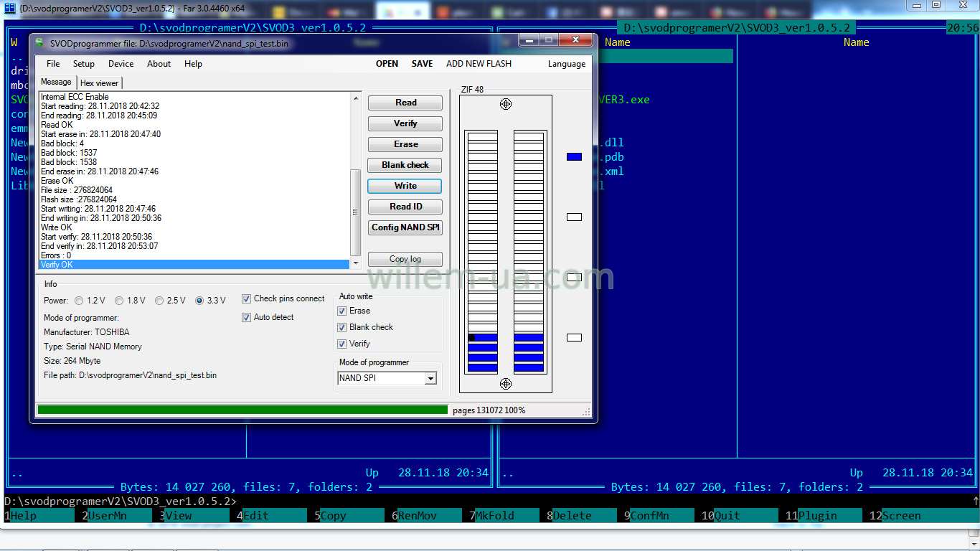The height and width of the screenshot is (551, 980).
Task: Click the top crosshair marker on ZIF 48 socket
Action: [x=506, y=104]
